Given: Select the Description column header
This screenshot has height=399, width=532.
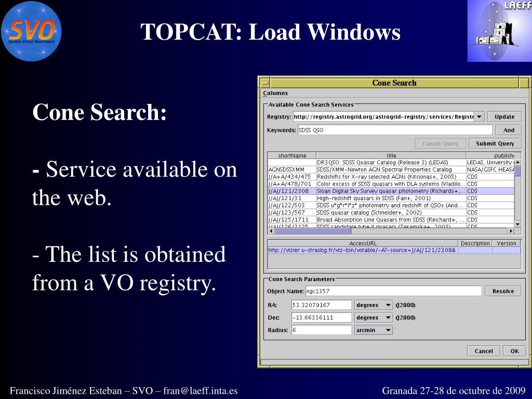Looking at the screenshot, I should tap(475, 243).
